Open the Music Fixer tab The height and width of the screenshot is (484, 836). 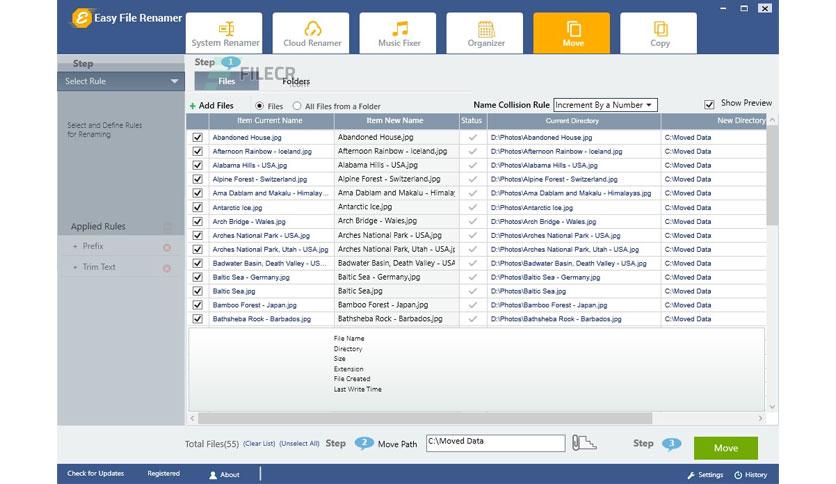pyautogui.click(x=398, y=33)
